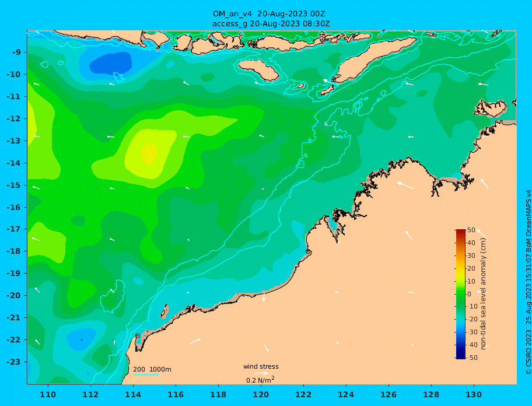Click the blue low anomaly eddy near 111.5E 22S

pos(82,339)
